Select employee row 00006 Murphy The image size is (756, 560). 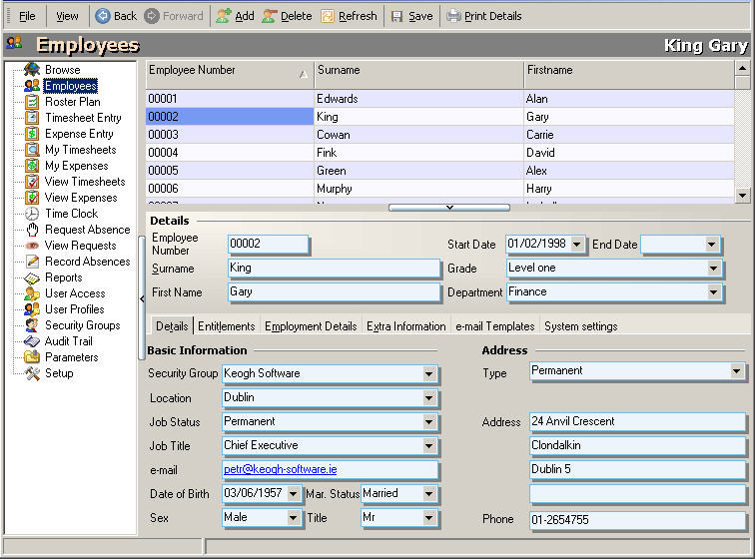click(439, 189)
